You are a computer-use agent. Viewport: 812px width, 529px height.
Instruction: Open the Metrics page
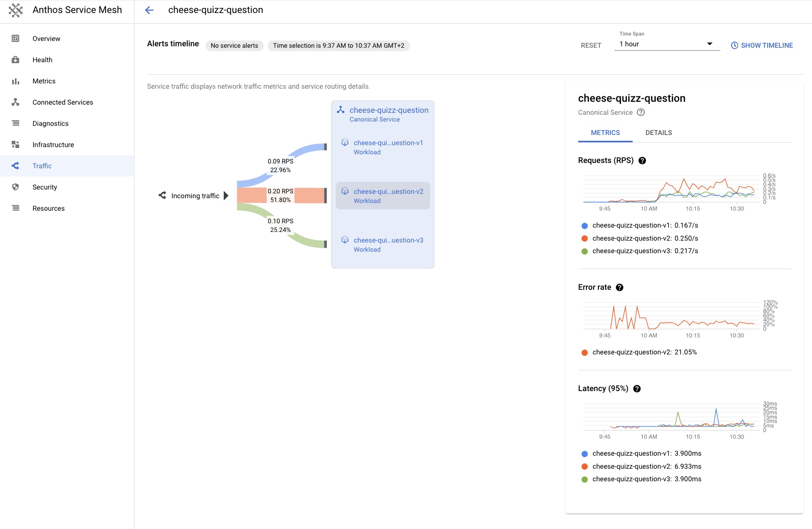pos(67,81)
